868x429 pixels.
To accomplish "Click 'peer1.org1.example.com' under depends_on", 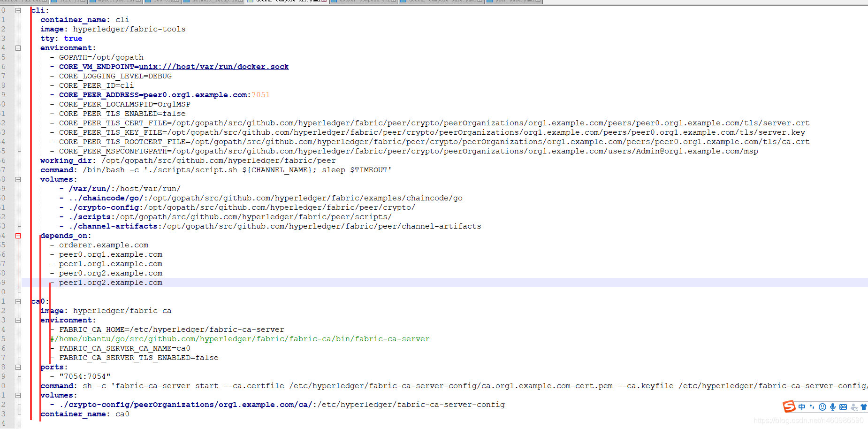I will [x=111, y=264].
